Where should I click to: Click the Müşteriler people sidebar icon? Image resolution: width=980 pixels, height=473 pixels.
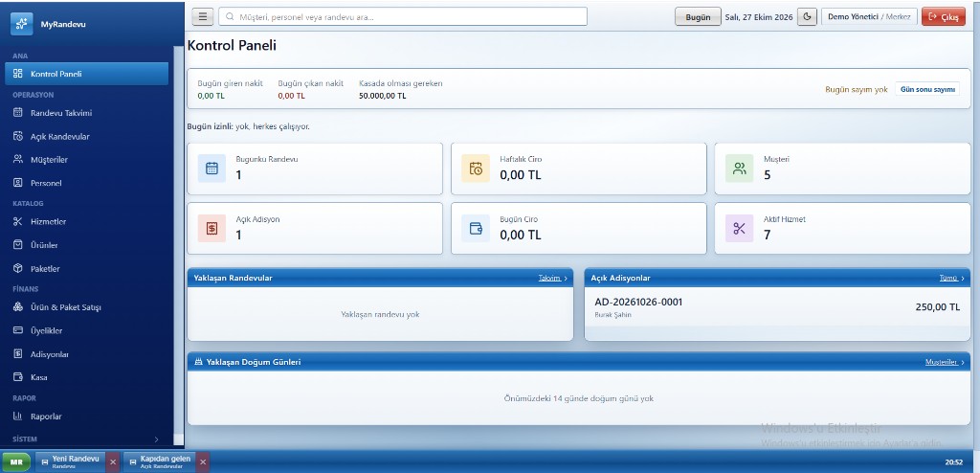coord(17,160)
